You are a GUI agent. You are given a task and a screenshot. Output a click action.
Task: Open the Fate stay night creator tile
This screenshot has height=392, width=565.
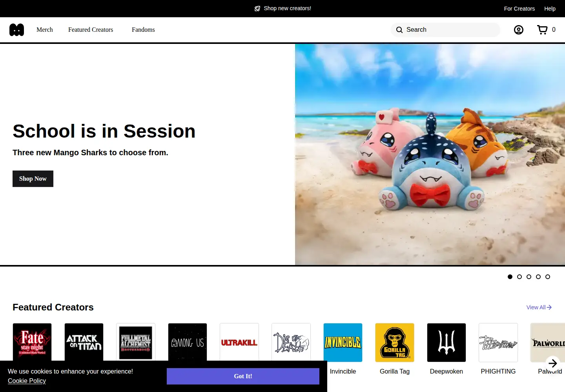pos(32,342)
